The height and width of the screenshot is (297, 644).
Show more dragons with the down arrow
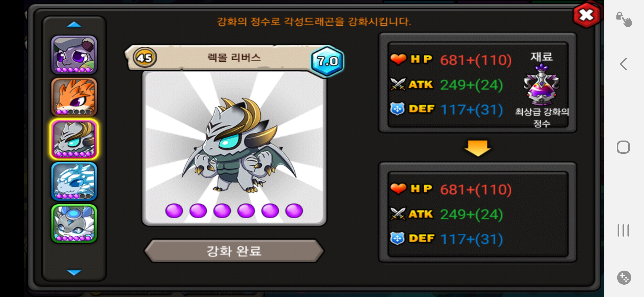(x=74, y=272)
